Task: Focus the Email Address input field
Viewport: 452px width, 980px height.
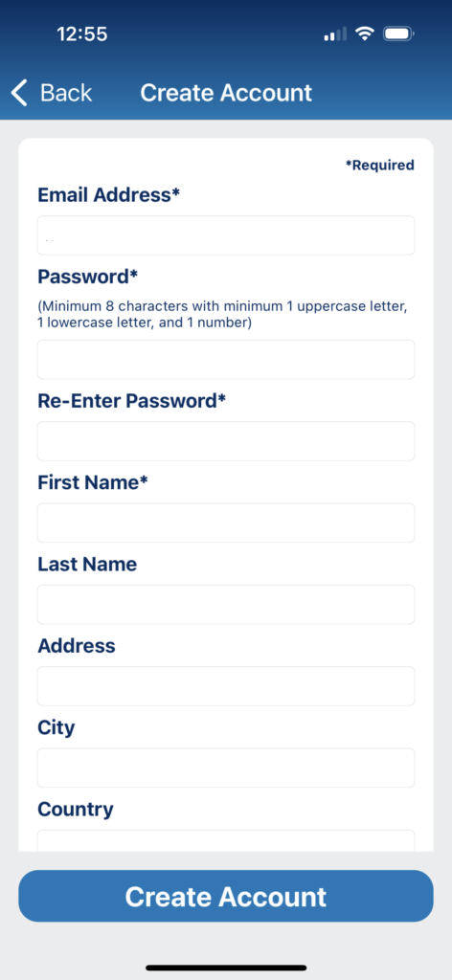Action: [x=226, y=235]
